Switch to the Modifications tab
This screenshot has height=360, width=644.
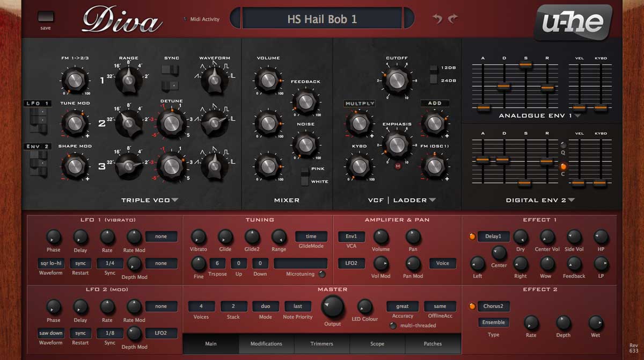266,344
